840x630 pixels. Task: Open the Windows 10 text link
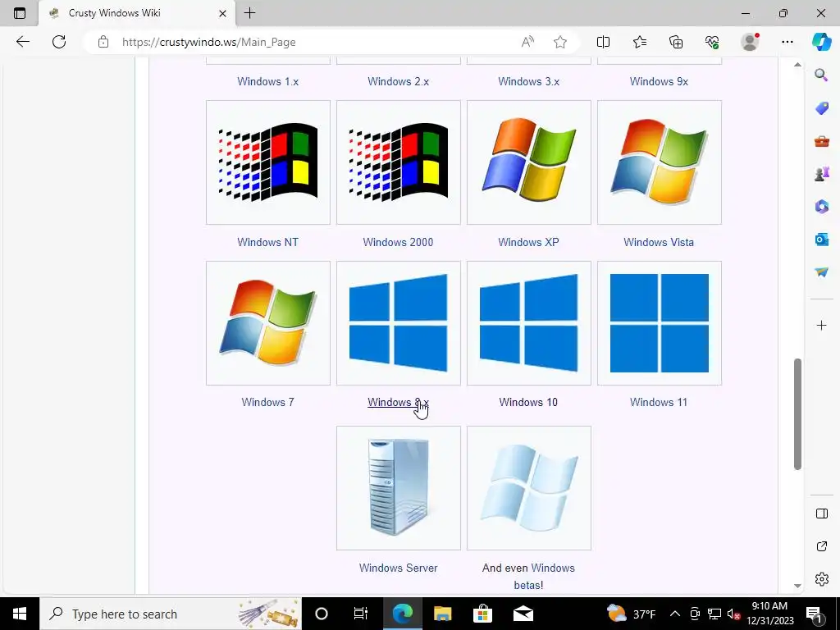pyautogui.click(x=528, y=402)
